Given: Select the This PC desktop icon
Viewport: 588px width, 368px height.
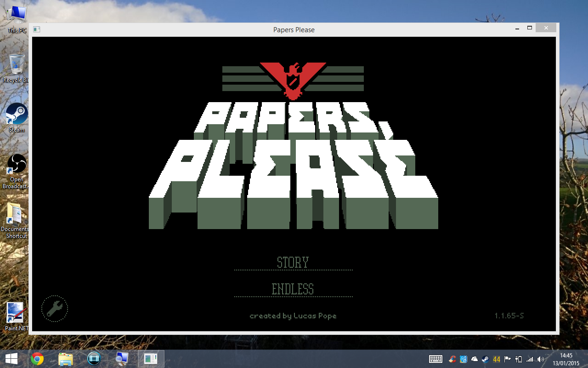Looking at the screenshot, I should pos(17,19).
